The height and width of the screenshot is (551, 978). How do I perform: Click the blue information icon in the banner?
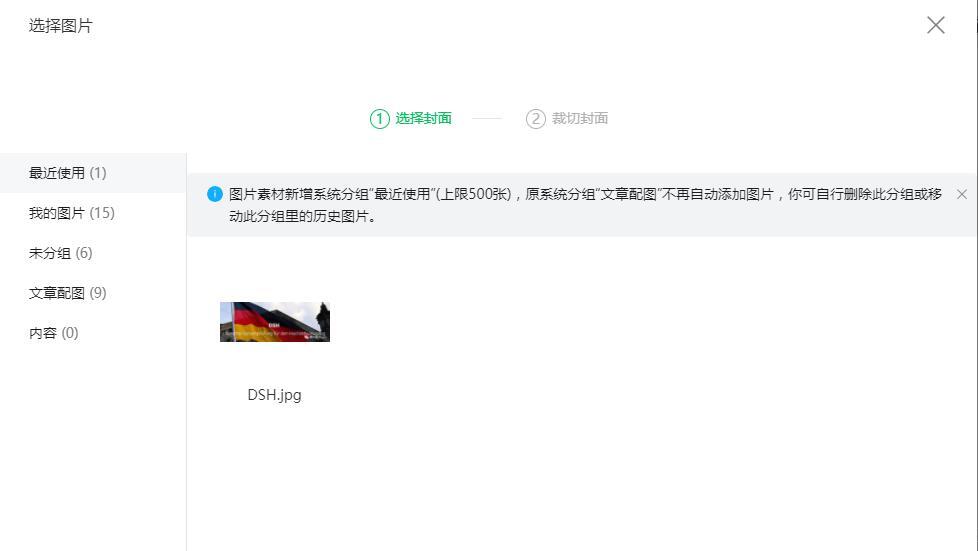click(215, 194)
